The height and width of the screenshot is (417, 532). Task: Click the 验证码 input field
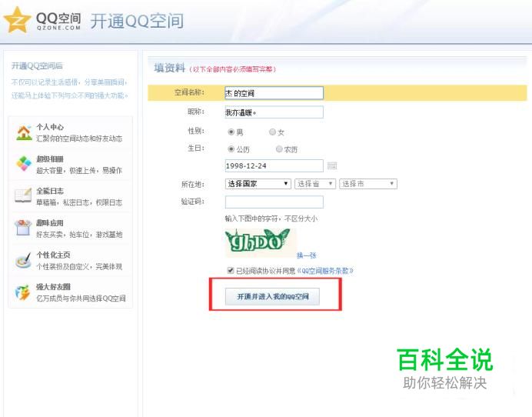pyautogui.click(x=274, y=202)
